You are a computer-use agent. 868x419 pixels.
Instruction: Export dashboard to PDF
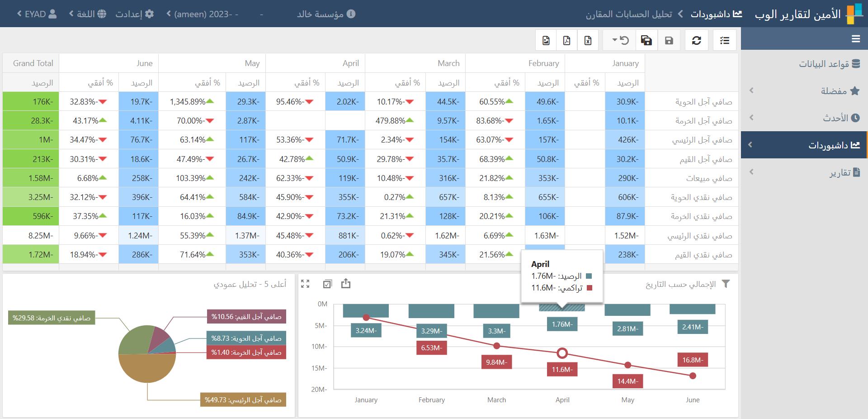[x=566, y=41]
